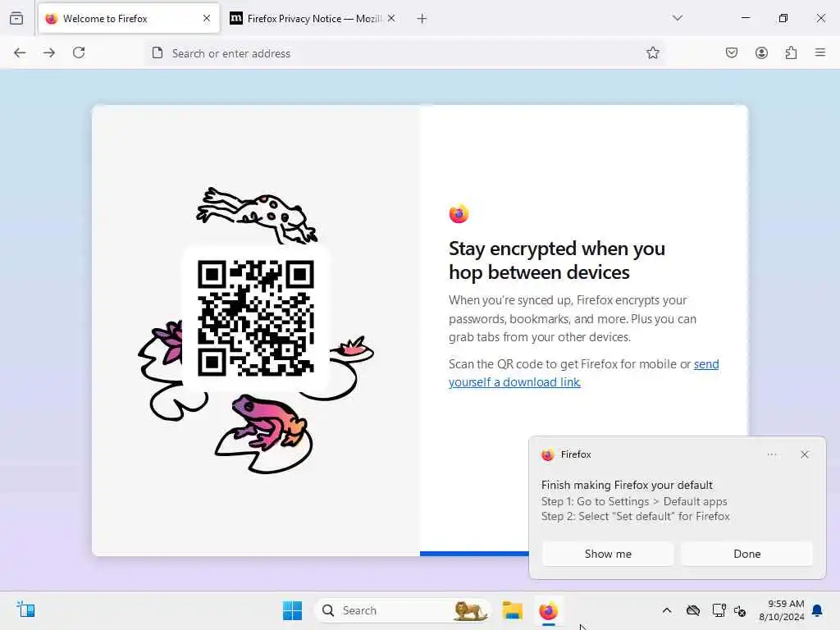This screenshot has width=840, height=630.
Task: Click the muted volume tray icon
Action: pos(741,610)
